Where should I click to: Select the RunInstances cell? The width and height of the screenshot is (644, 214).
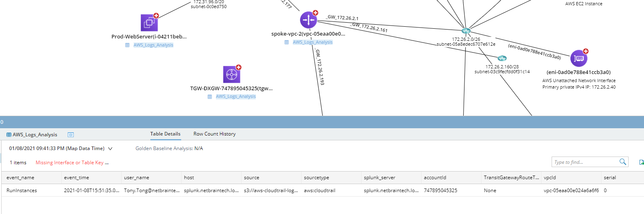click(32, 191)
